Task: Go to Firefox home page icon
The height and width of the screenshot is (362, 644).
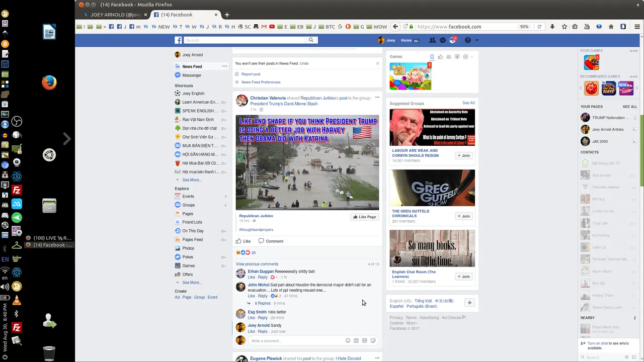Action: 611,27
